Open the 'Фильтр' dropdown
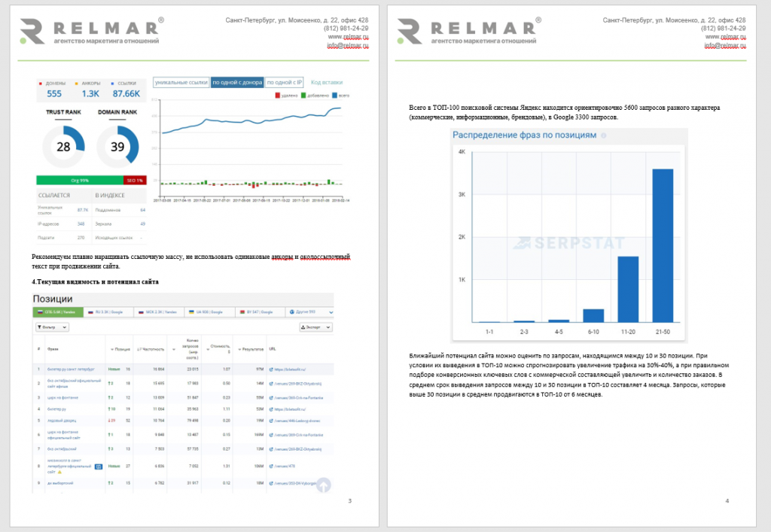The image size is (771, 532). coord(52,327)
